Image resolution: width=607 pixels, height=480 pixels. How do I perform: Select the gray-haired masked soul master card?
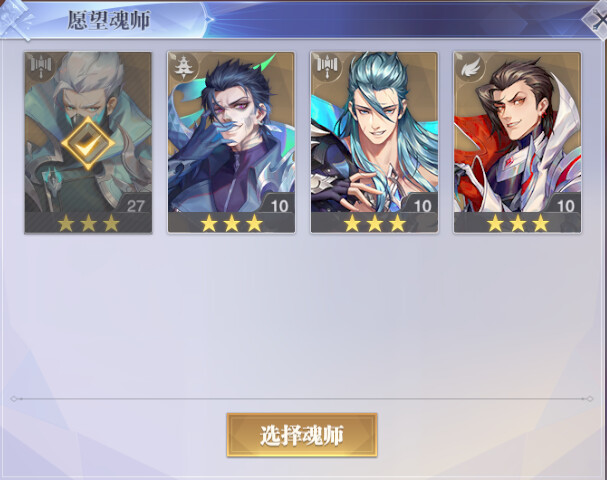click(88, 142)
